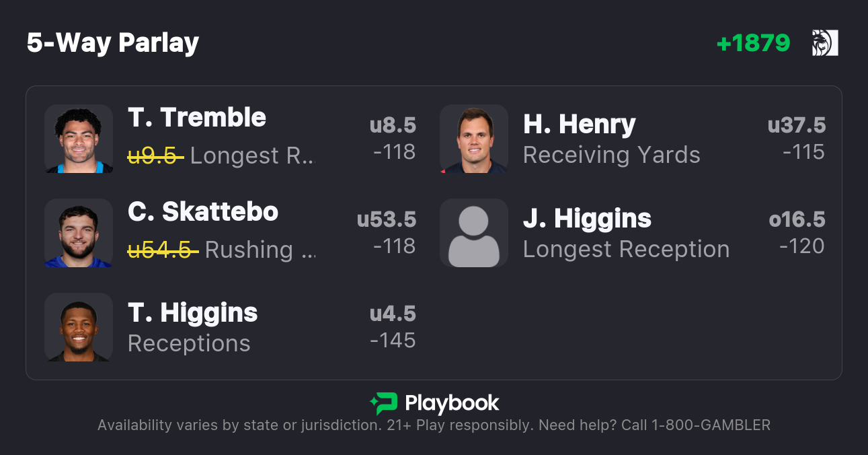Select the +1879 parlay odds
The image size is (868, 455).
pyautogui.click(x=753, y=43)
